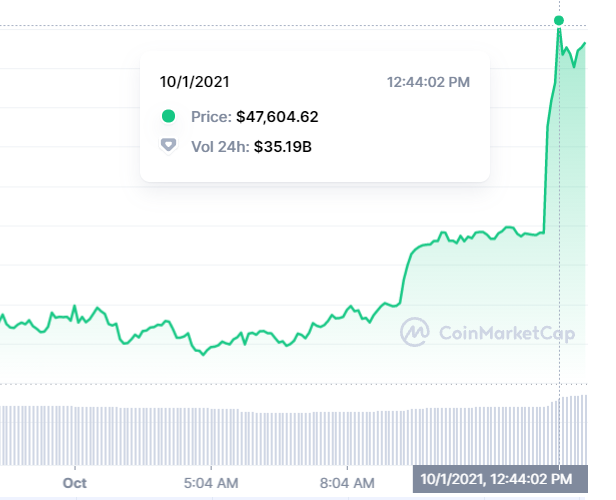Click the Price label in the tooltip
616x500 pixels.
coord(212,117)
